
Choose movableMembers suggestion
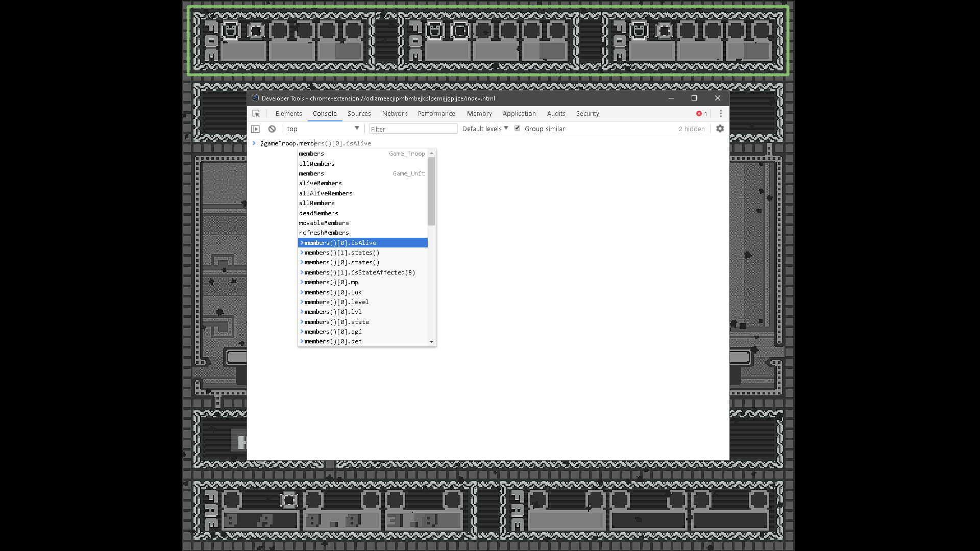point(362,223)
